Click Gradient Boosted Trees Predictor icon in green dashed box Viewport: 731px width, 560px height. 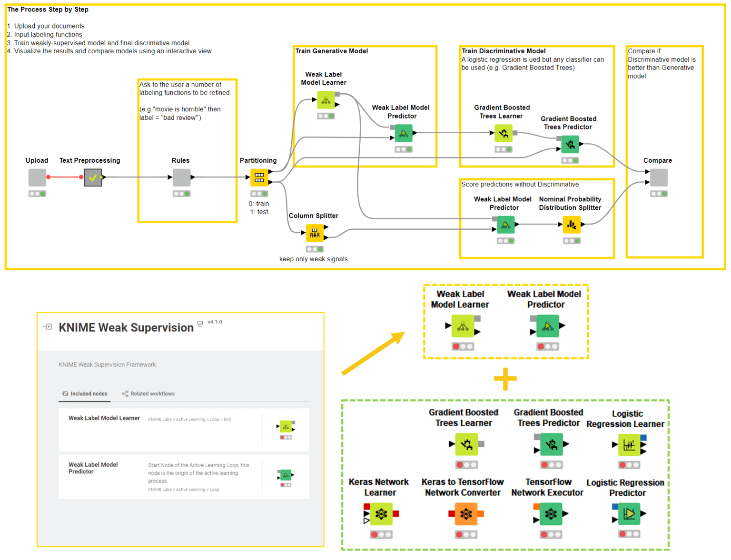click(551, 444)
